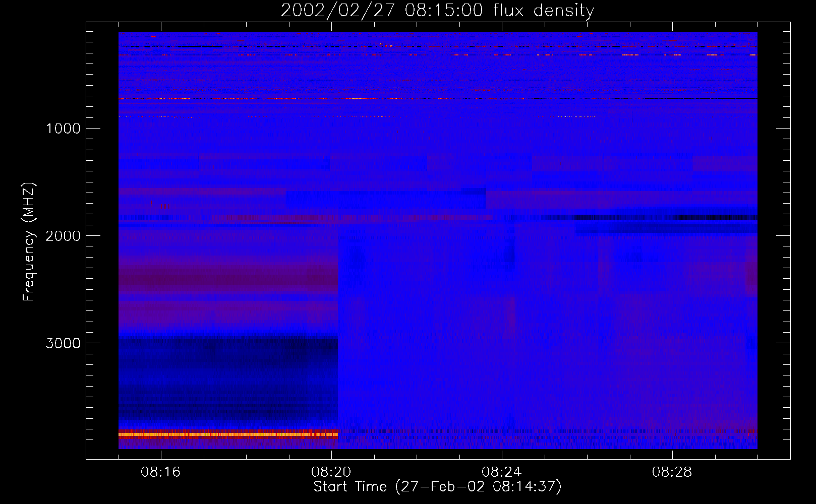The height and width of the screenshot is (504, 816).
Task: Click the "Frequency (MHZ)" axis label
Action: click(x=29, y=242)
